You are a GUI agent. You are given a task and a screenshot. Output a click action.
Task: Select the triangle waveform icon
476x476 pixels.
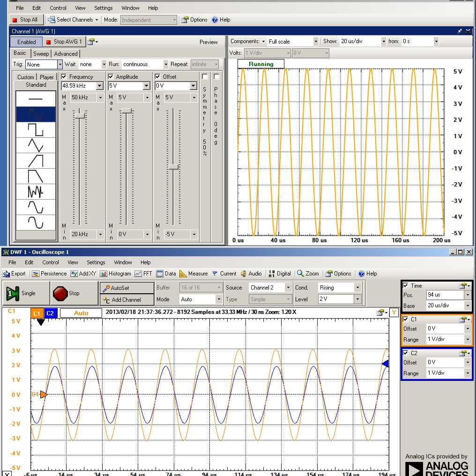click(x=36, y=145)
